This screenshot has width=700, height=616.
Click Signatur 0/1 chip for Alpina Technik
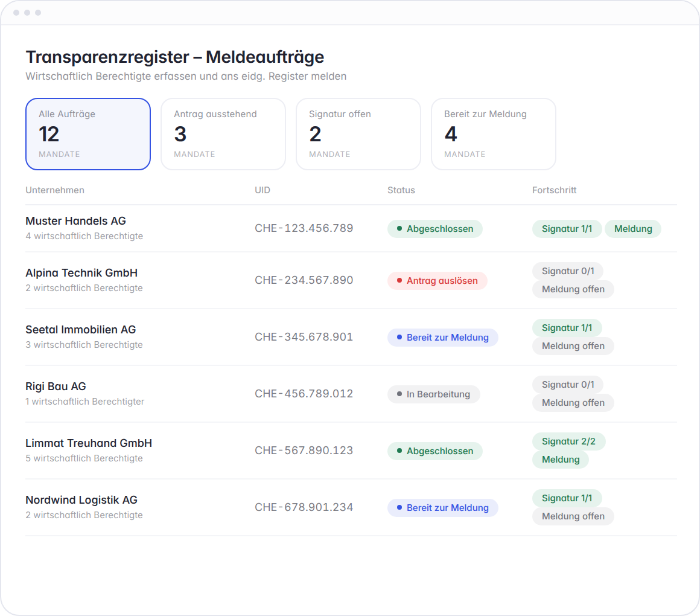point(568,271)
